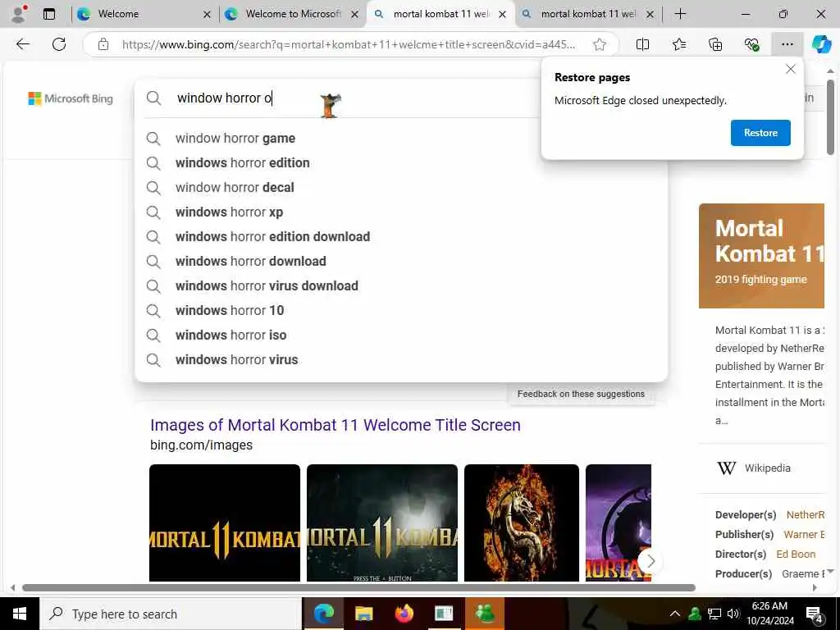Open Split screen icon in toolbar

[x=642, y=44]
